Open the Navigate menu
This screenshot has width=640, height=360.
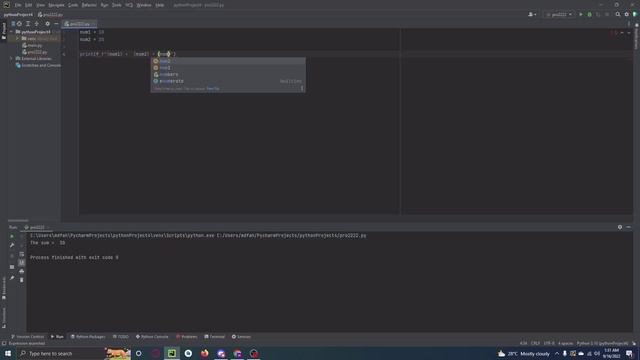[56, 5]
